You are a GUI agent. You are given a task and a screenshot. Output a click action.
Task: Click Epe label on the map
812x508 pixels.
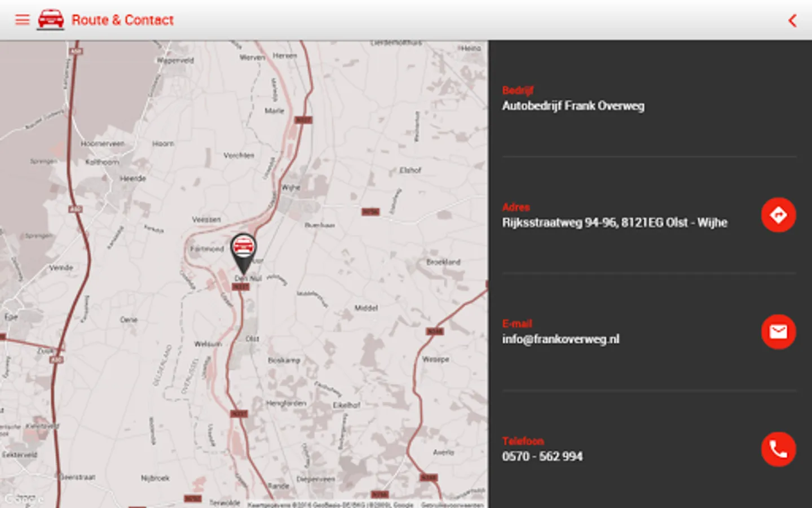(x=11, y=317)
